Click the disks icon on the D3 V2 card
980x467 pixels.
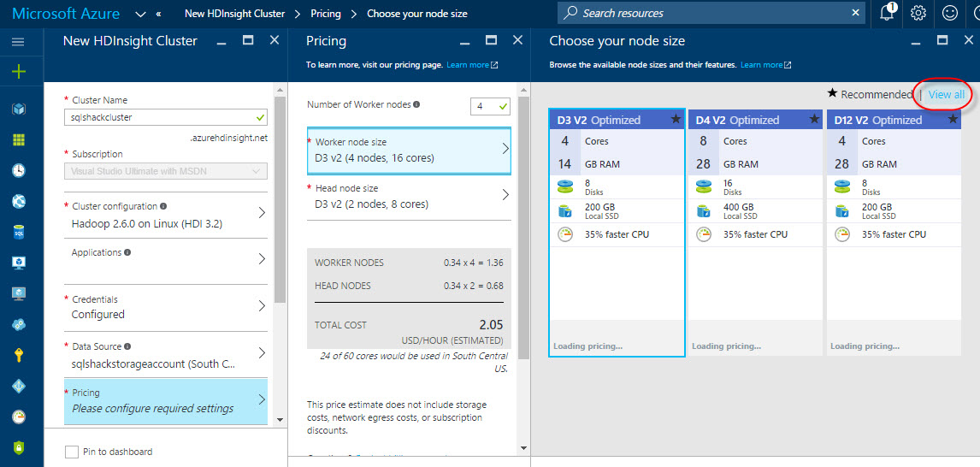click(x=564, y=187)
